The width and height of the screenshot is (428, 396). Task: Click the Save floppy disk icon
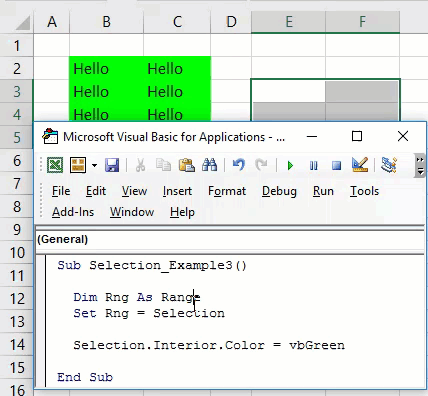pos(112,165)
